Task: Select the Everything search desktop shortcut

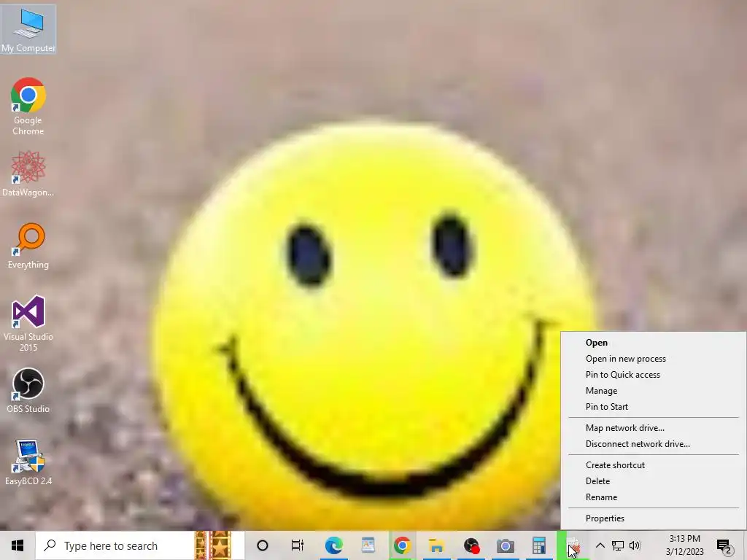Action: tap(28, 246)
